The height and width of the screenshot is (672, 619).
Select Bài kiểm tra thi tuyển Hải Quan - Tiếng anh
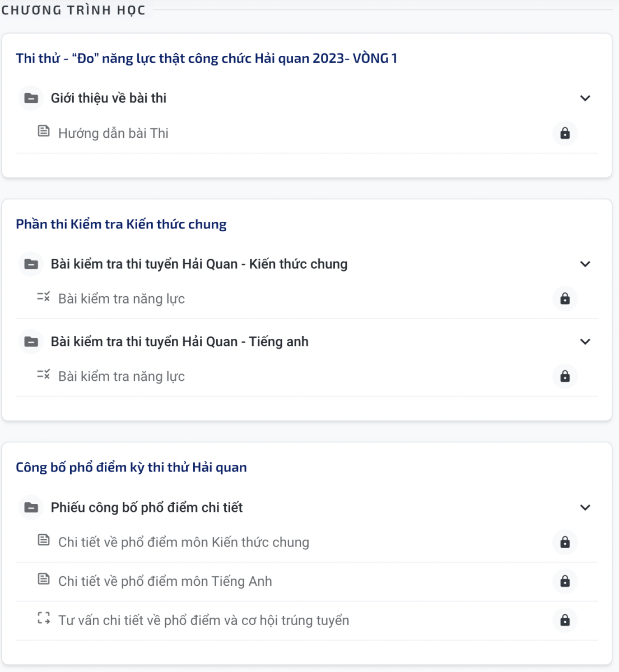[180, 342]
